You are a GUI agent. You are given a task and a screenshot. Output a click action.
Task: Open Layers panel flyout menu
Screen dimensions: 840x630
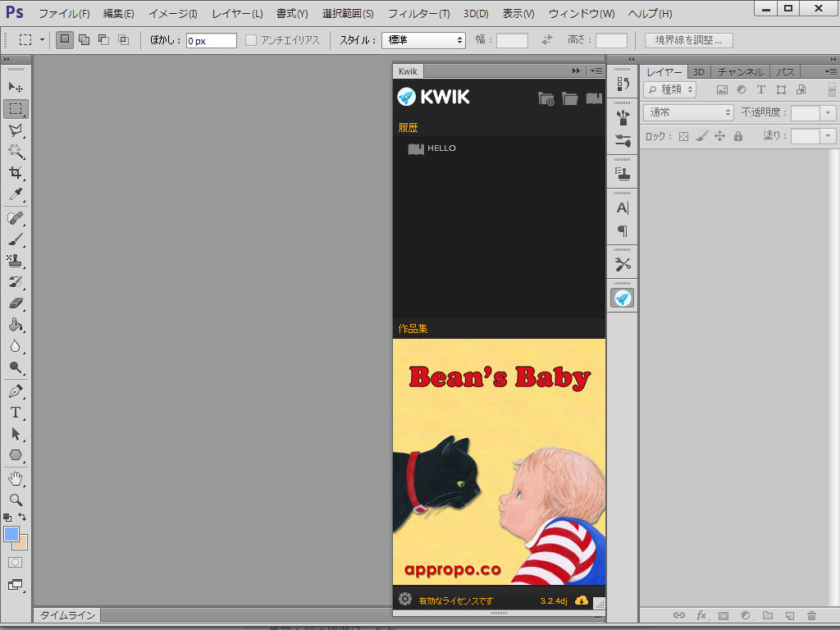pyautogui.click(x=830, y=71)
